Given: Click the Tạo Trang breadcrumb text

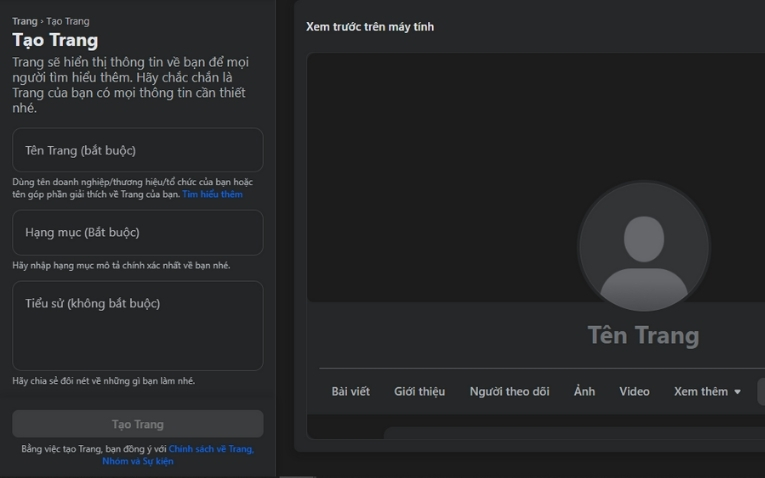Looking at the screenshot, I should pos(68,21).
